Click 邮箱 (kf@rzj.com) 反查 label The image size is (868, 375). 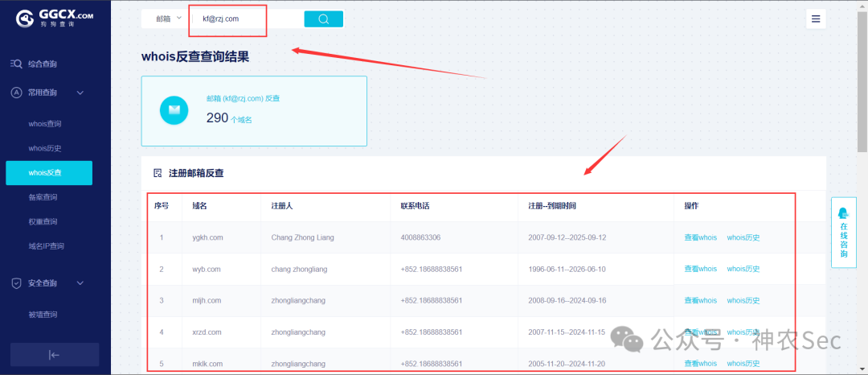pyautogui.click(x=243, y=99)
